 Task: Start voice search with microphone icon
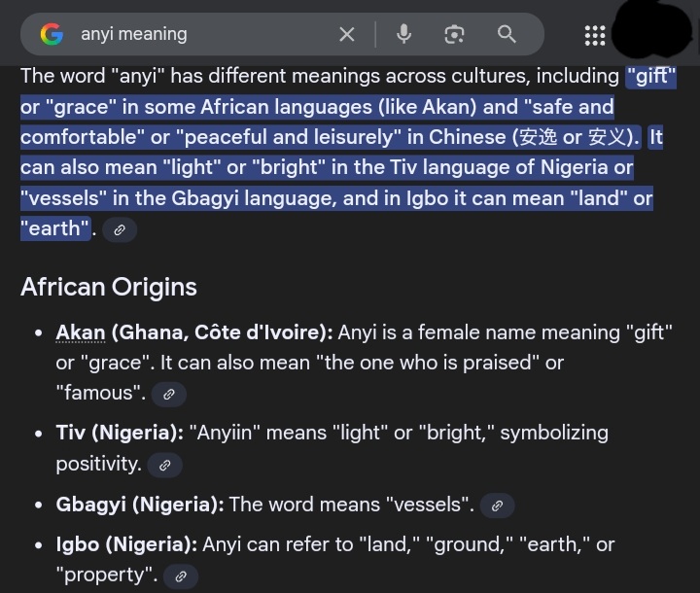point(404,34)
